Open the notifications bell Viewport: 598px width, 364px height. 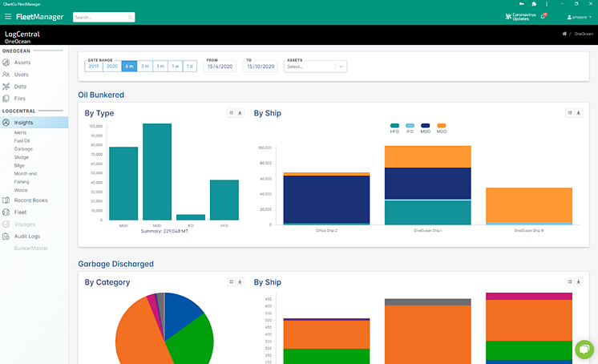click(x=543, y=16)
